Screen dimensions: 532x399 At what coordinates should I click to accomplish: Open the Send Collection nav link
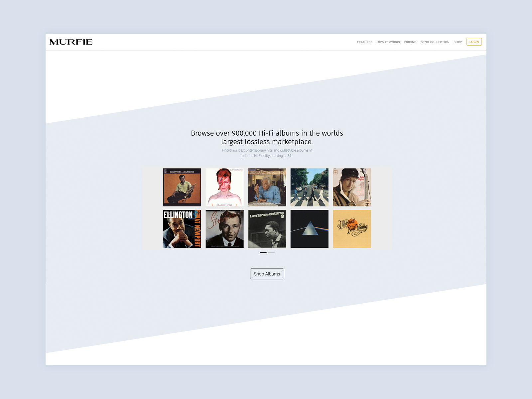[435, 42]
